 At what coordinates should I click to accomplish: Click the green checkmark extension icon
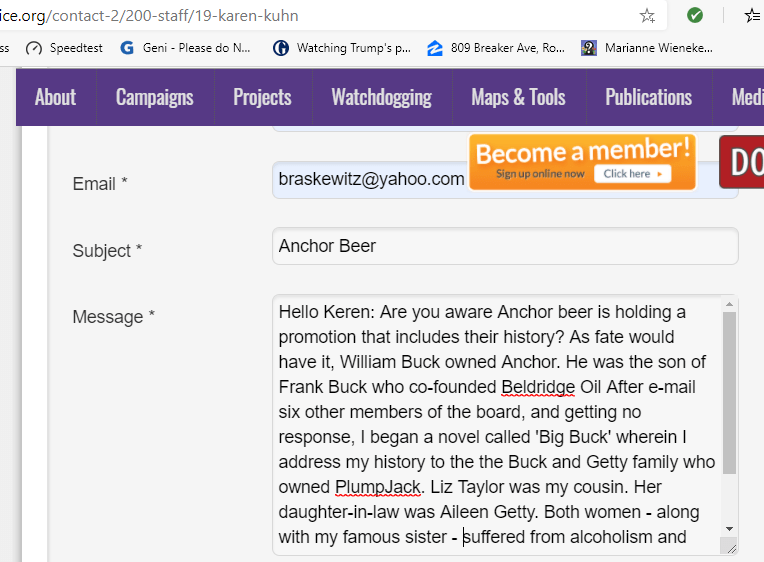tap(695, 16)
